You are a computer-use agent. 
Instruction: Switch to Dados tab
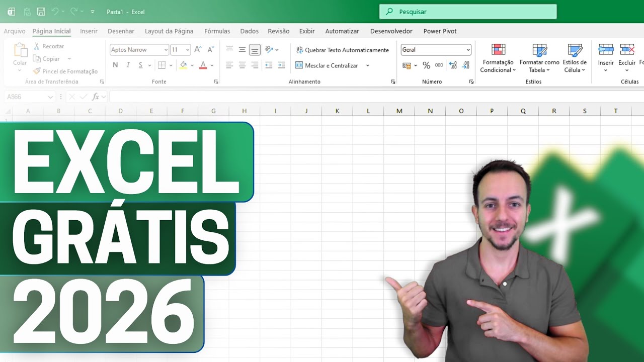point(250,31)
